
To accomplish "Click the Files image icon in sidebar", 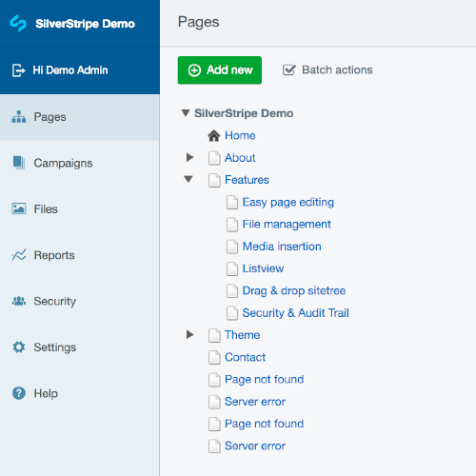I will pos(19,208).
